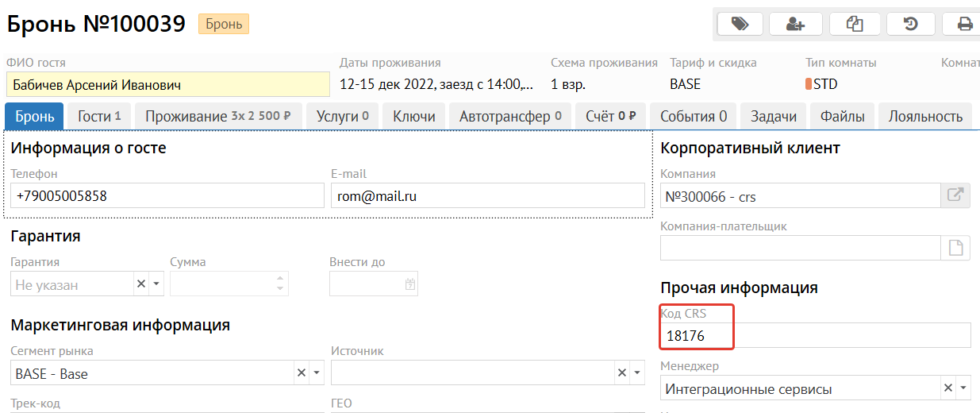This screenshot has height=413, width=980.
Task: Click the tag icon button
Action: click(740, 24)
